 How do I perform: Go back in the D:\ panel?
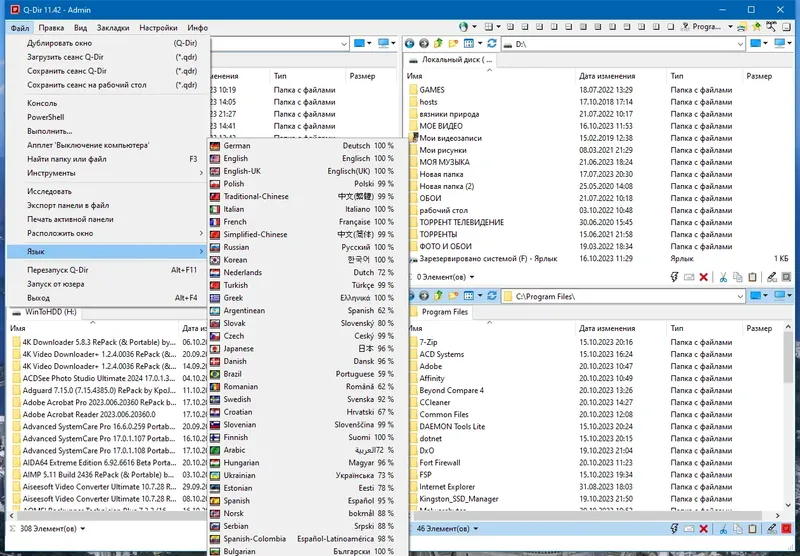click(x=409, y=44)
